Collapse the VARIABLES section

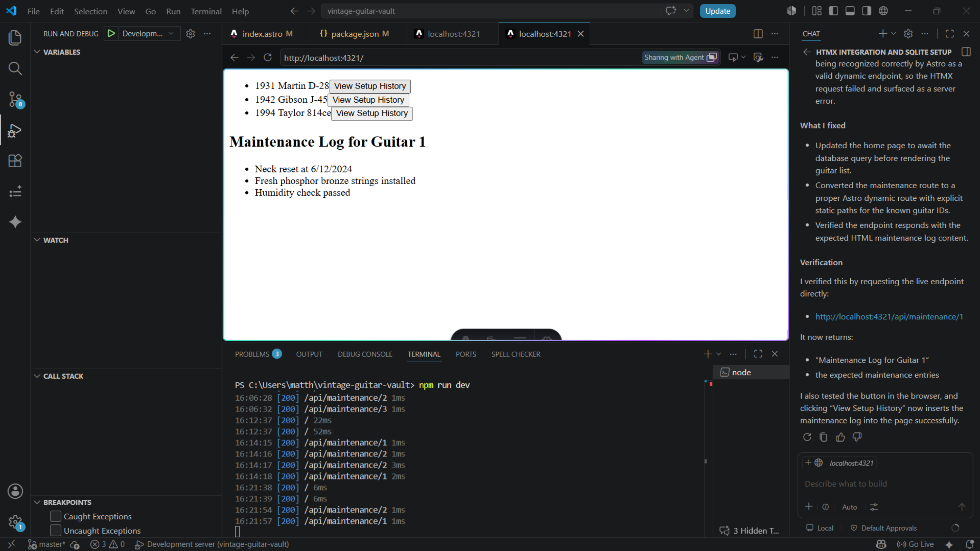point(37,52)
